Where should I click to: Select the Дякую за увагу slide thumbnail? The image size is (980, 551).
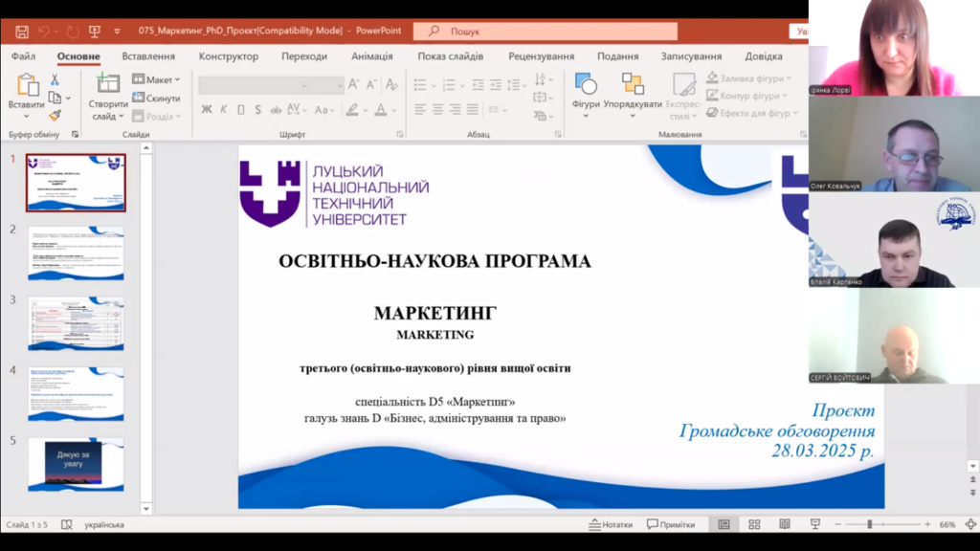point(76,464)
